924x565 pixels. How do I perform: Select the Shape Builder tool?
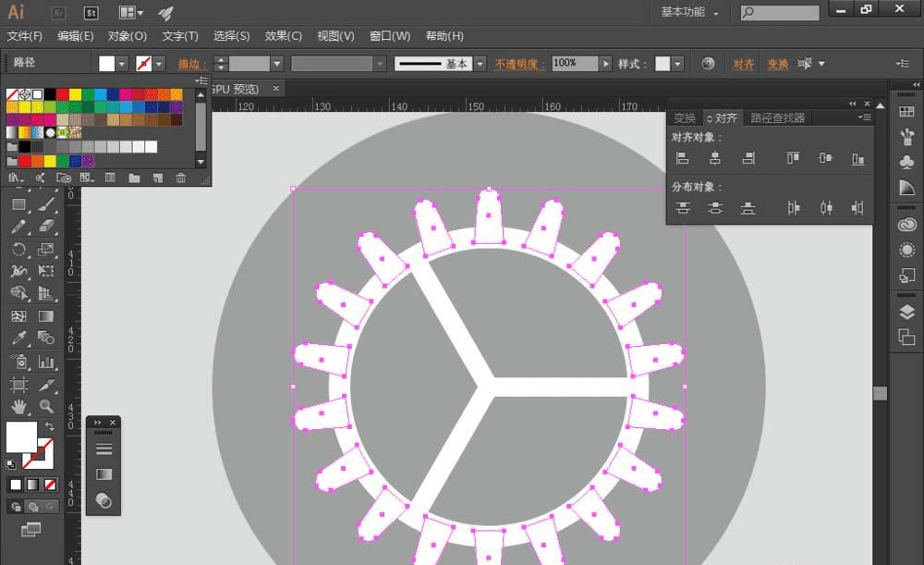click(x=18, y=293)
